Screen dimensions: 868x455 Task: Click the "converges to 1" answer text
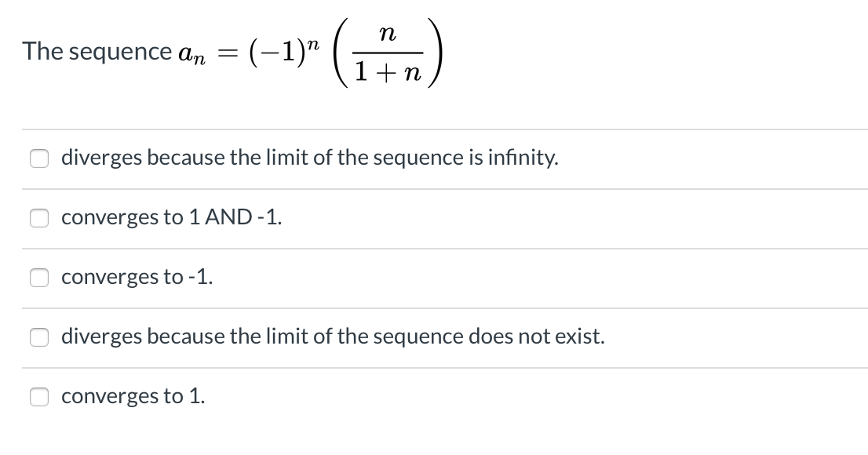(x=132, y=397)
